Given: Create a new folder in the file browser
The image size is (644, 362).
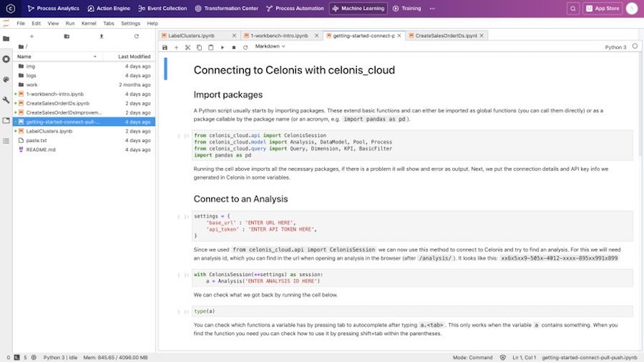Looking at the screenshot, I should click(x=66, y=35).
